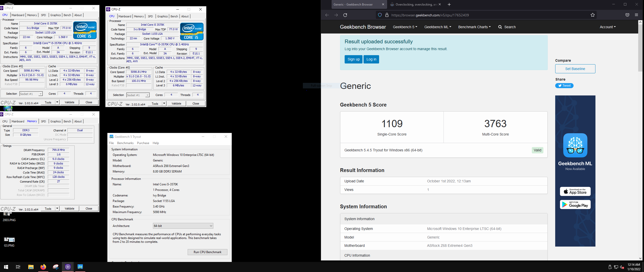Open Windows Start menu
The image size is (644, 272).
[6, 267]
